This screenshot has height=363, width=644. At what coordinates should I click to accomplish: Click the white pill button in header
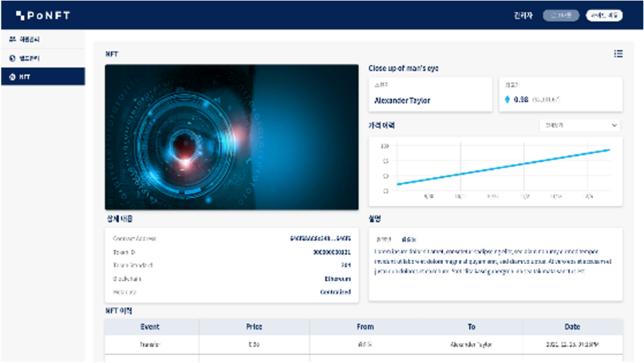pos(604,16)
